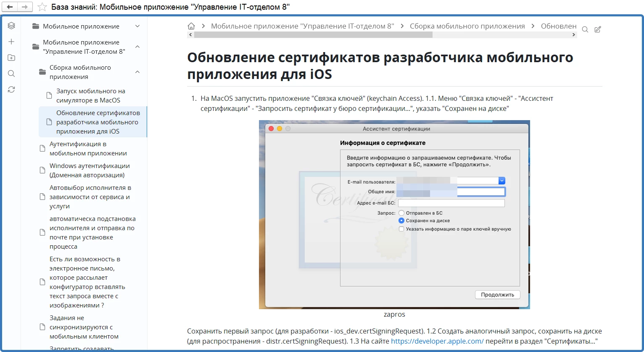Image resolution: width=644 pixels, height=352 pixels.
Task: Collapse "Управление IT-отделом 8" folder chevron
Action: tap(137, 47)
